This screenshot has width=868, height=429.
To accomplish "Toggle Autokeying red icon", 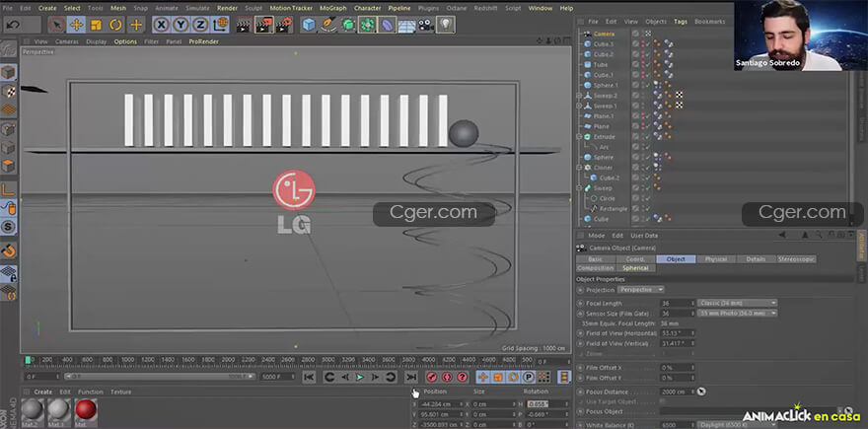I will pyautogui.click(x=447, y=377).
